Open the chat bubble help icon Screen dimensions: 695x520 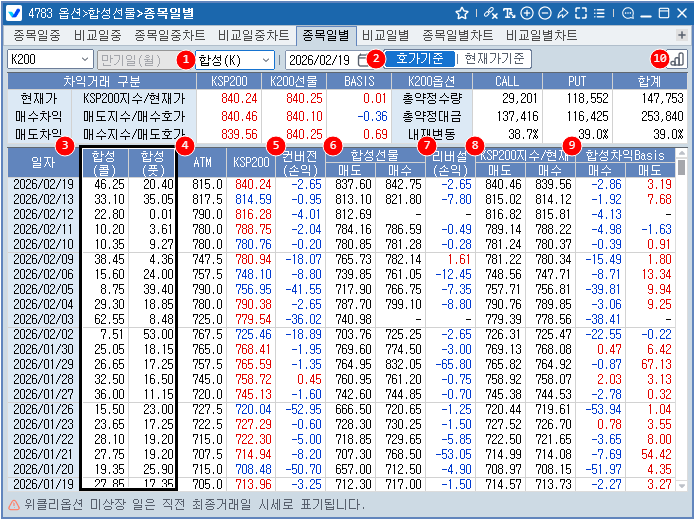coord(627,13)
